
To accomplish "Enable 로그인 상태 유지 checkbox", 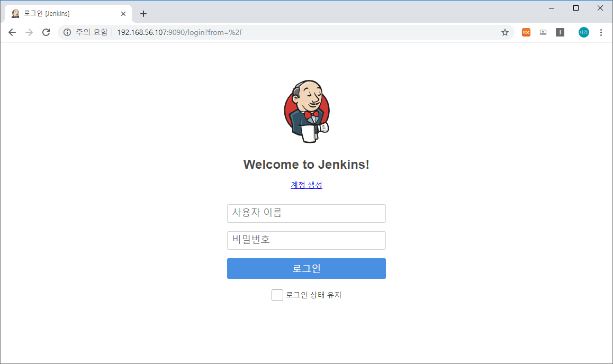I will pyautogui.click(x=277, y=295).
